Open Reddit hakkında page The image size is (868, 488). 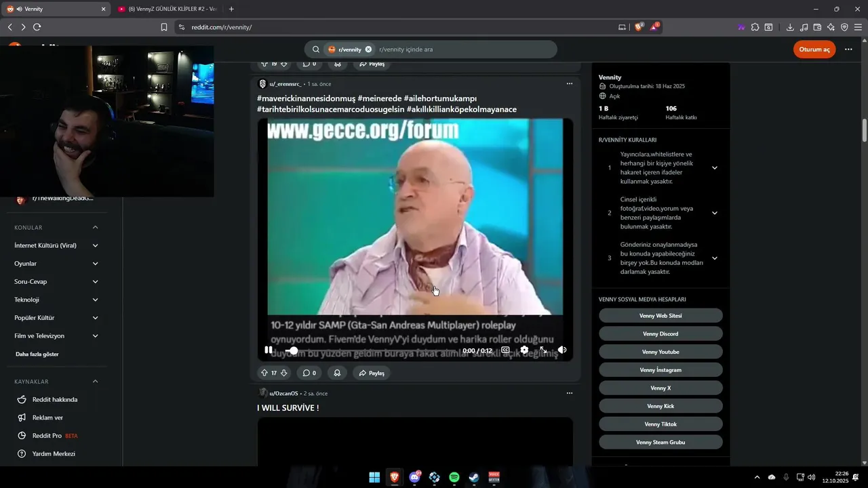[56, 400]
